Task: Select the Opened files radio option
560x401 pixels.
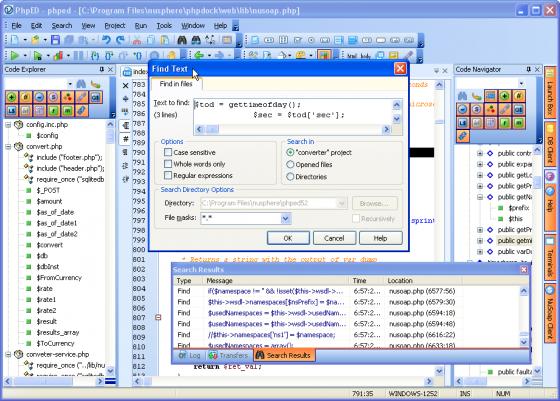Action: click(x=290, y=164)
